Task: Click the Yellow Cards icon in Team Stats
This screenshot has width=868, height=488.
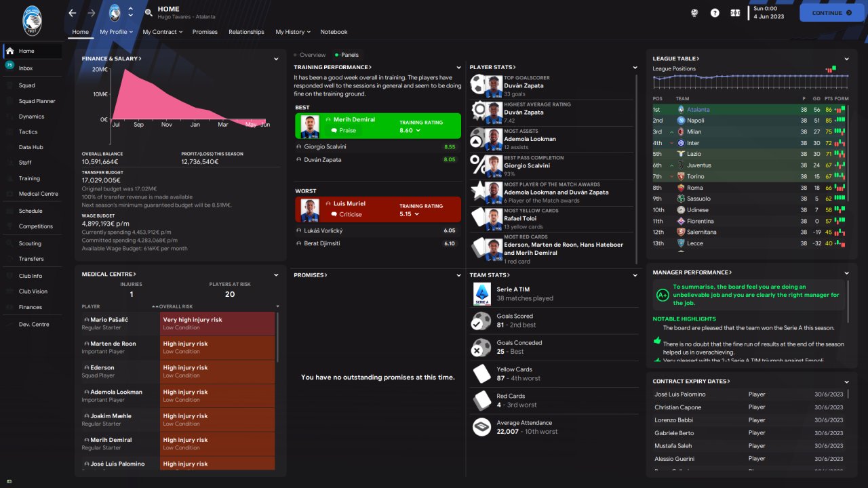Action: point(481,373)
